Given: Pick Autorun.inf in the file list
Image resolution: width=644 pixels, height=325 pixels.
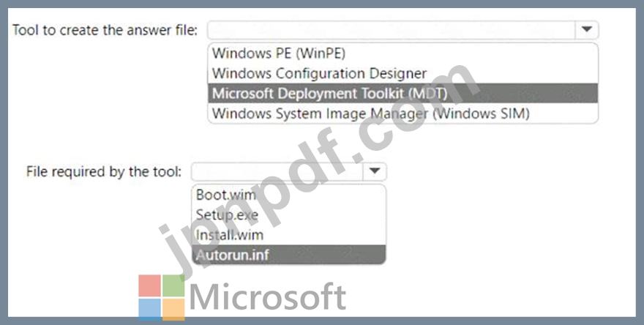Looking at the screenshot, I should pyautogui.click(x=289, y=255).
